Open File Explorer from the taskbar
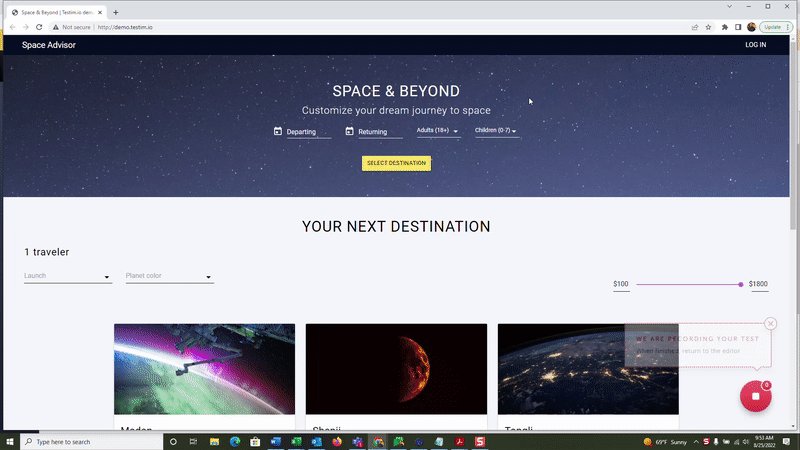 click(214, 441)
